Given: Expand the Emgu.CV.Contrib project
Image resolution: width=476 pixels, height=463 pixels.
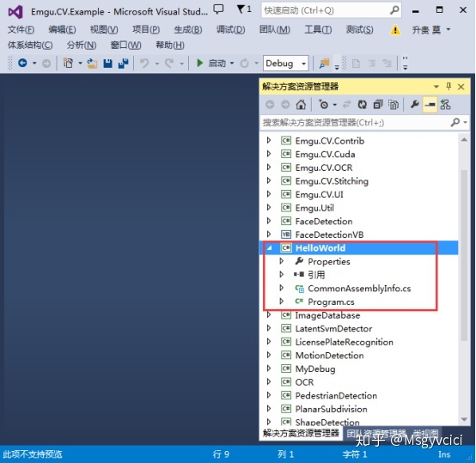Looking at the screenshot, I should pos(269,141).
